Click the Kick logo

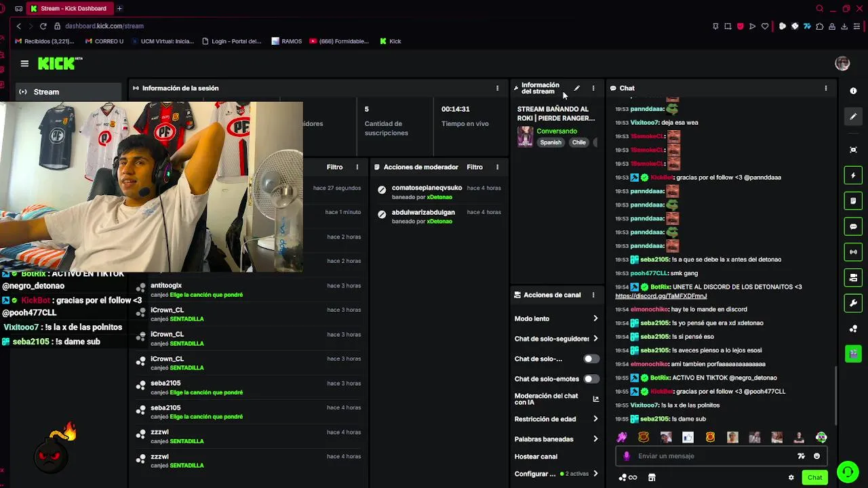(60, 64)
